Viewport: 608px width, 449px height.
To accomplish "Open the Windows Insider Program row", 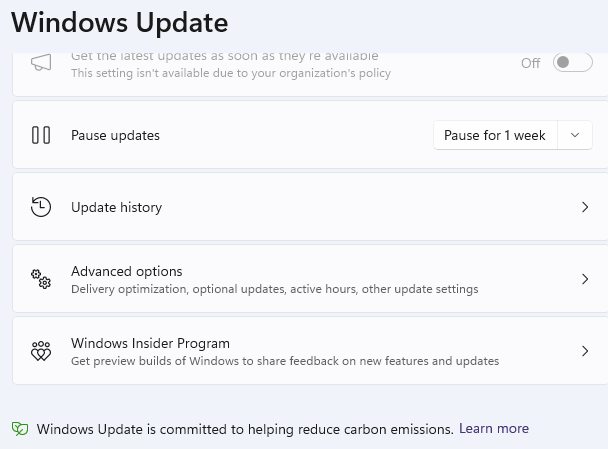I will [150, 343].
